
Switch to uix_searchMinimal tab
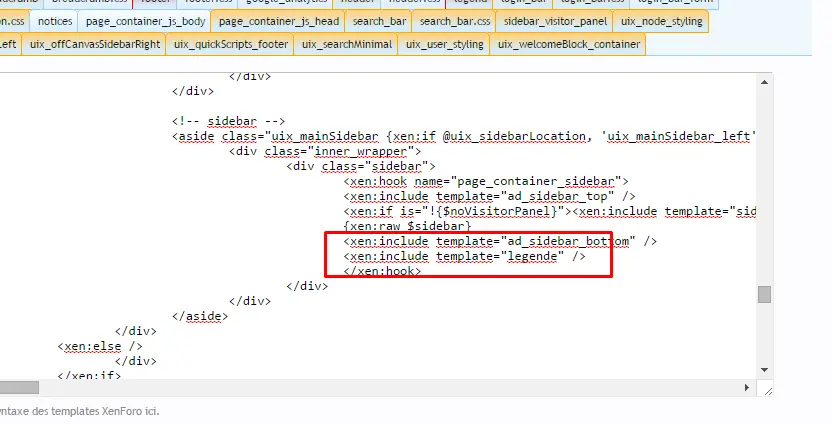click(x=346, y=45)
